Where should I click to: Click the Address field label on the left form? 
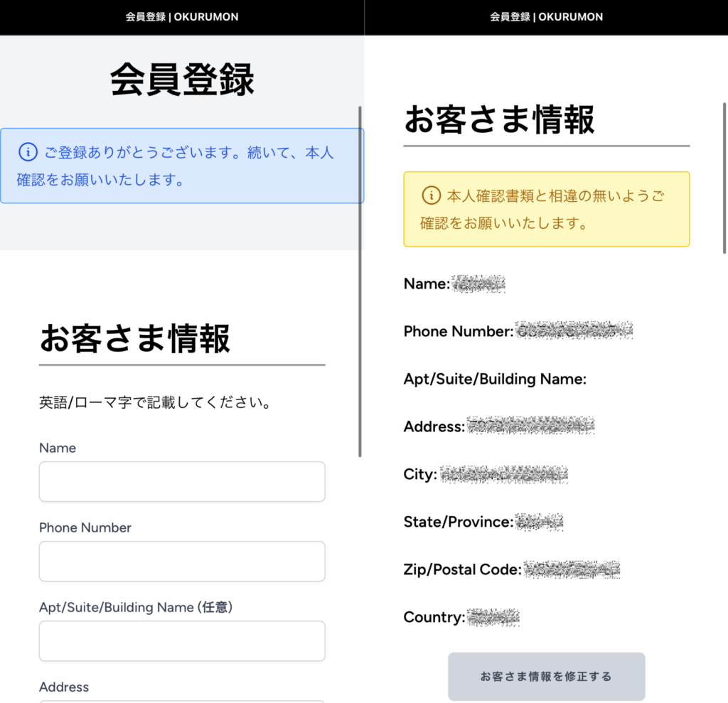(63, 687)
